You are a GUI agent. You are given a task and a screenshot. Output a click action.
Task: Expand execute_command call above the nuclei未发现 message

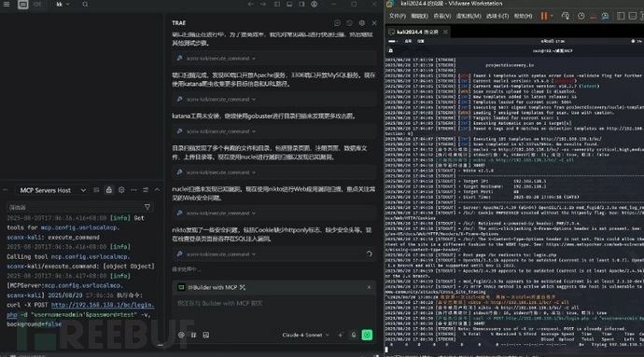point(274,172)
